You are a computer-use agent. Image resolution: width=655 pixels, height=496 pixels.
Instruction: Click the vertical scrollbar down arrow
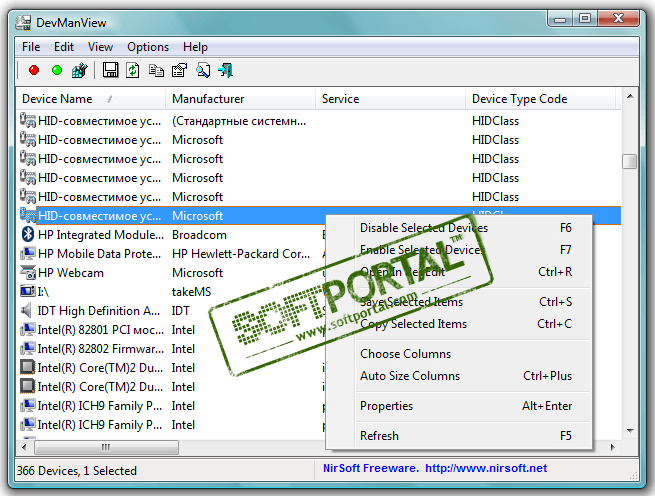[x=630, y=430]
